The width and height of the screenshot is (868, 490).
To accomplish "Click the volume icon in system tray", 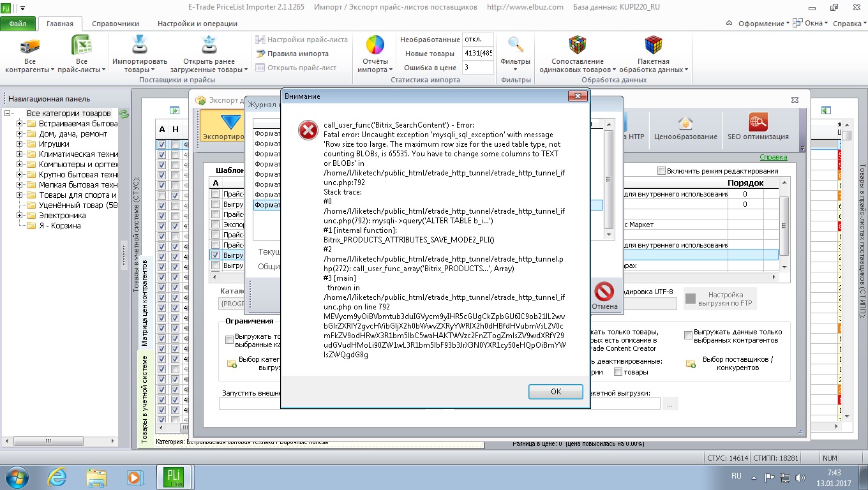I will pos(800,477).
